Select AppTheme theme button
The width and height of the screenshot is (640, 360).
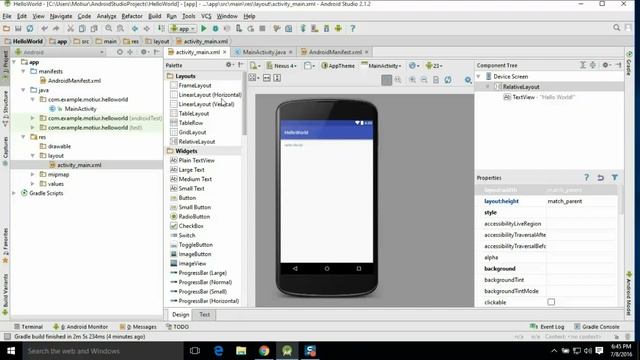pyautogui.click(x=338, y=66)
